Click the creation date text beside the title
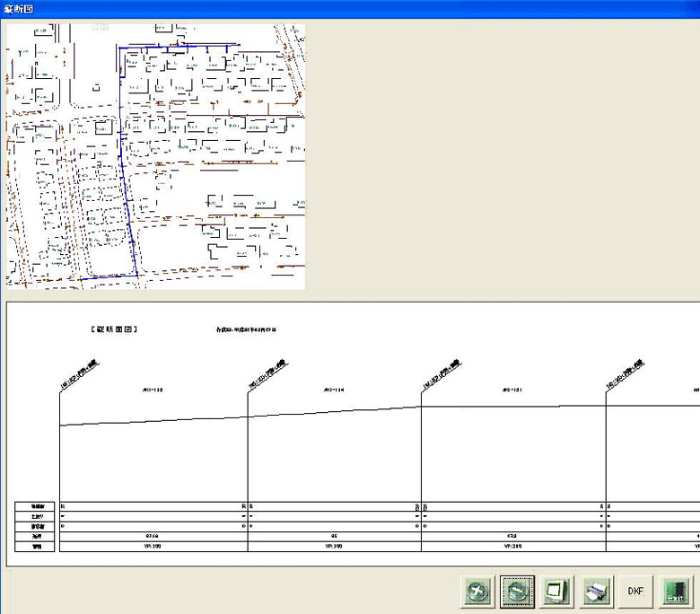This screenshot has width=700, height=614. [x=245, y=330]
